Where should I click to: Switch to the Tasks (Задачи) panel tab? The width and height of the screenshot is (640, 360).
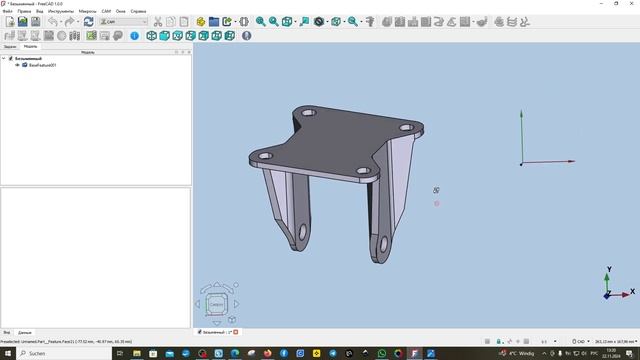point(10,47)
